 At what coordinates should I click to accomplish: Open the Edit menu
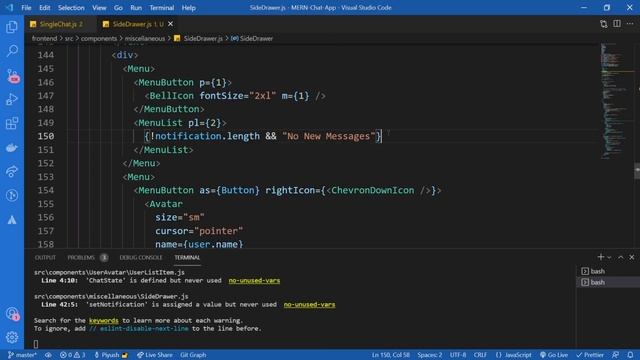44,8
